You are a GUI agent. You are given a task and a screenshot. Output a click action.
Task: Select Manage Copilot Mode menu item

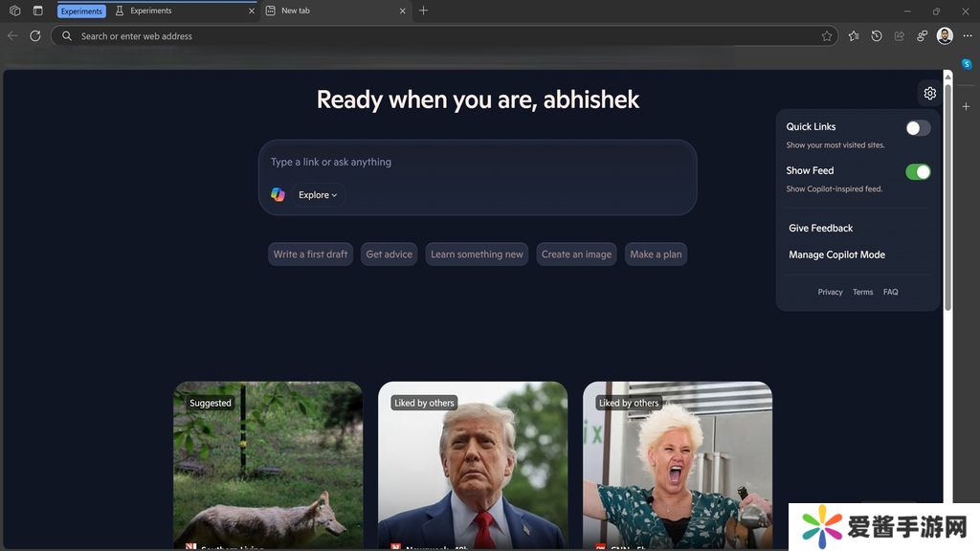[x=836, y=254]
